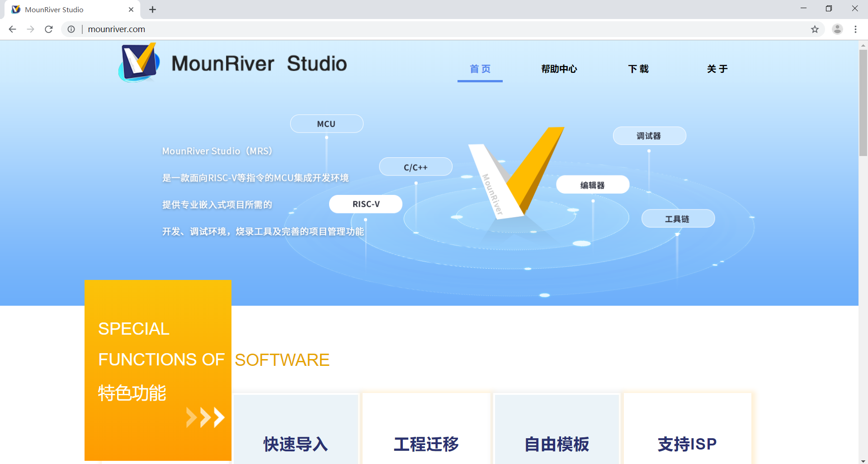Screen dimensions: 868x464
Task: Click the 快速导入 feature card
Action: (296, 444)
